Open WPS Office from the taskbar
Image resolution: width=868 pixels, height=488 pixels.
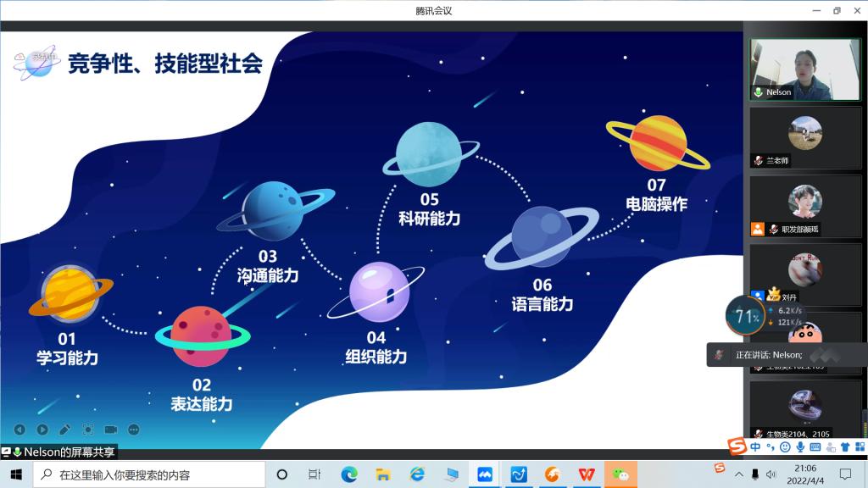pyautogui.click(x=586, y=474)
